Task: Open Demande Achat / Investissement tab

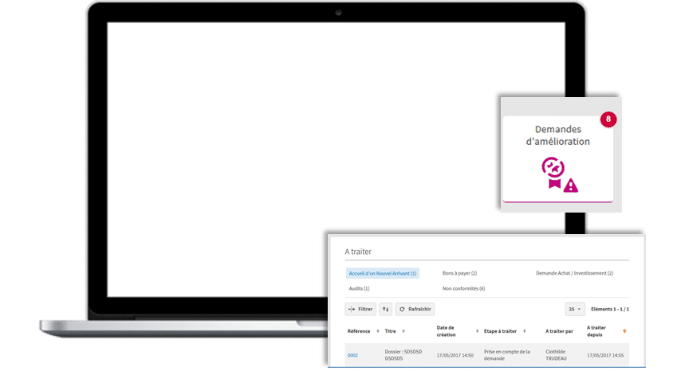Action: tap(574, 273)
